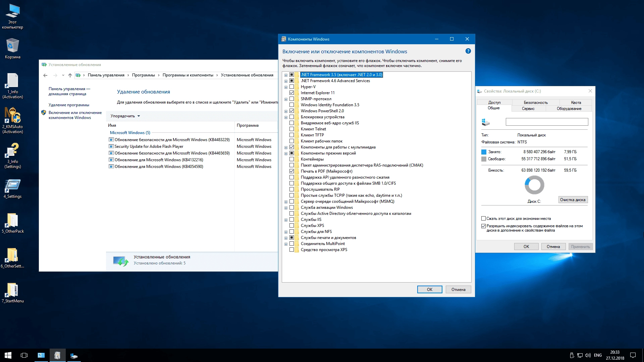Switch to the Windows Components taskbar app

[57, 355]
